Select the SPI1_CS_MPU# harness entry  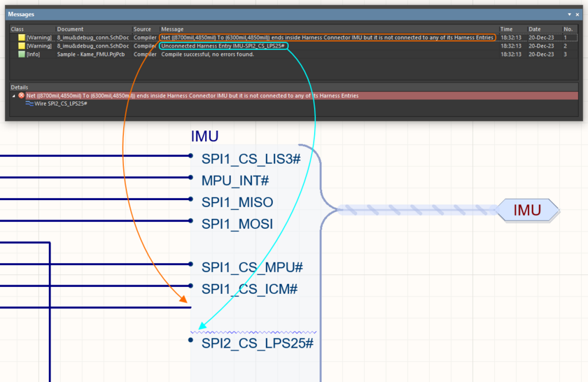[x=252, y=267]
